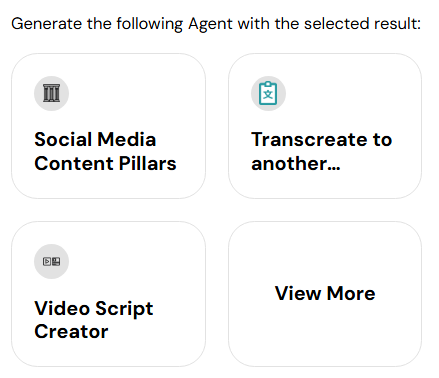Image resolution: width=439 pixels, height=378 pixels.
Task: Click the word "Pillars" in first card
Action: [x=148, y=163]
